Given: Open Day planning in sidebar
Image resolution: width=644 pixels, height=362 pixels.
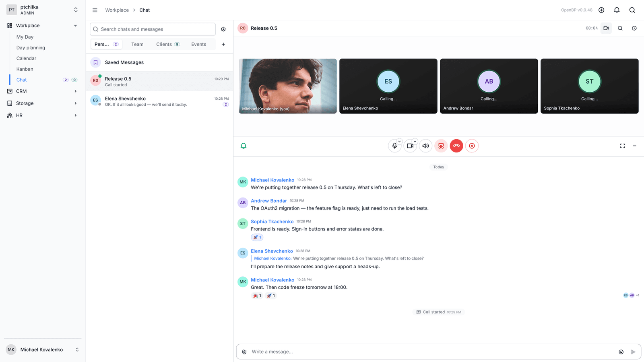Looking at the screenshot, I should click(x=31, y=47).
